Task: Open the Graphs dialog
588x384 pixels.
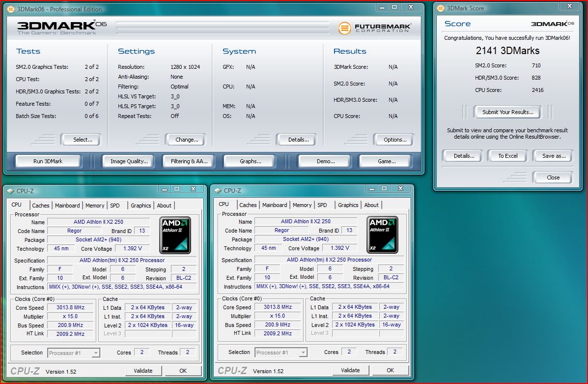Action: [x=250, y=161]
